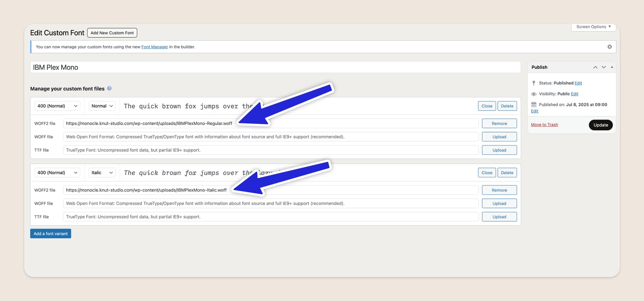This screenshot has width=644, height=301.
Task: Edit the published date Jul 8, 2025
Action: coord(535,111)
